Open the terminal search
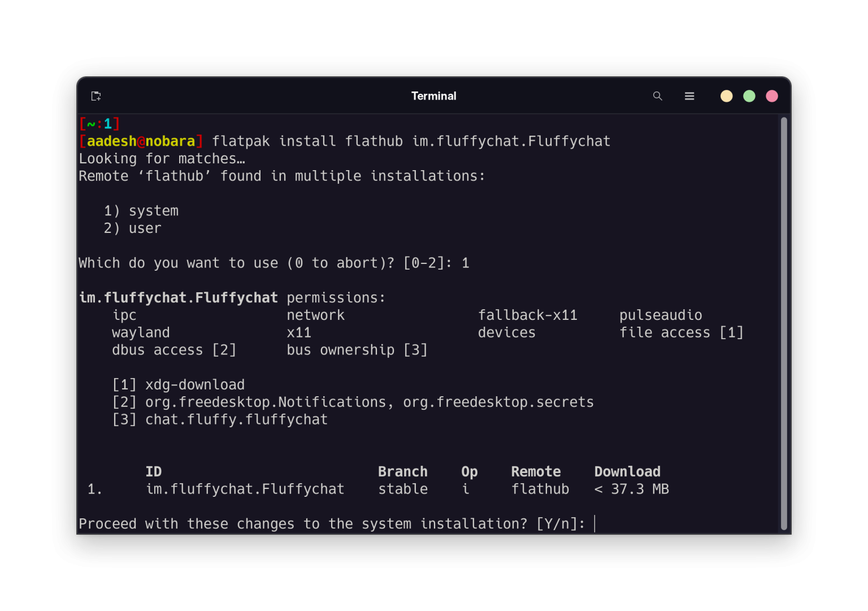The height and width of the screenshot is (611, 868). (657, 96)
